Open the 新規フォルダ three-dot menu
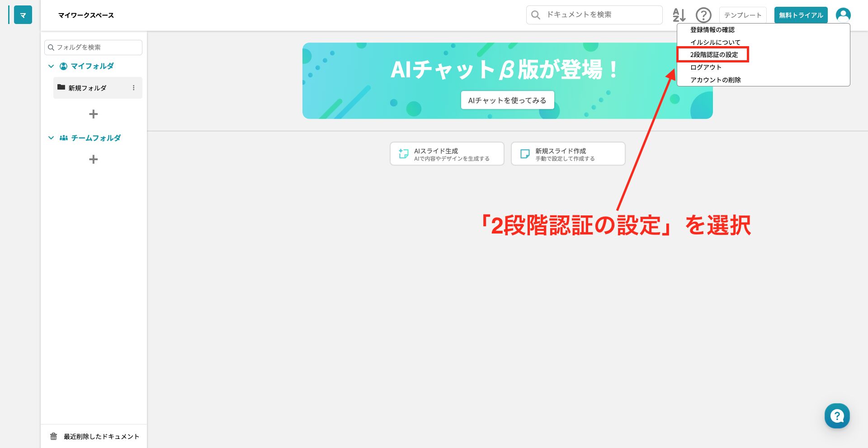868x448 pixels. [134, 88]
